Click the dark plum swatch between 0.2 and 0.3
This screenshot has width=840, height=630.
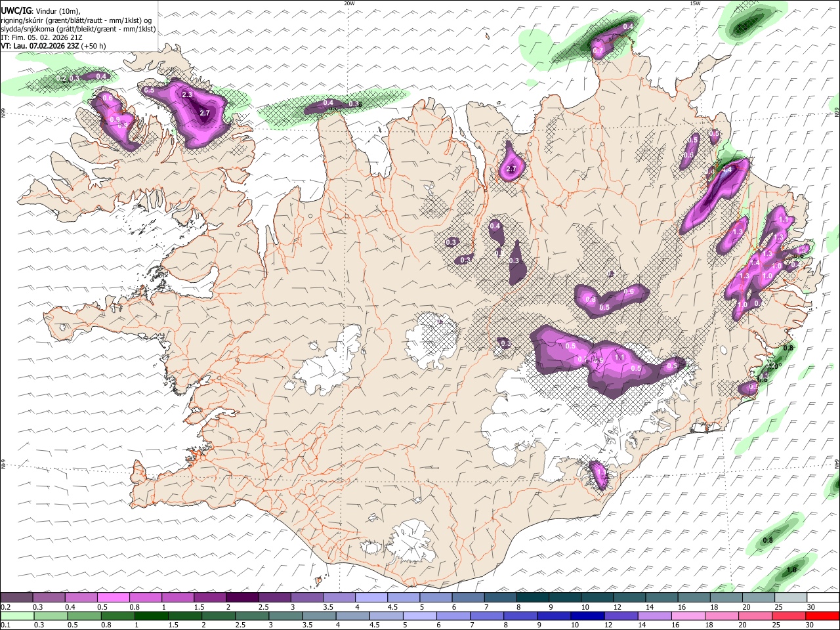16,598
